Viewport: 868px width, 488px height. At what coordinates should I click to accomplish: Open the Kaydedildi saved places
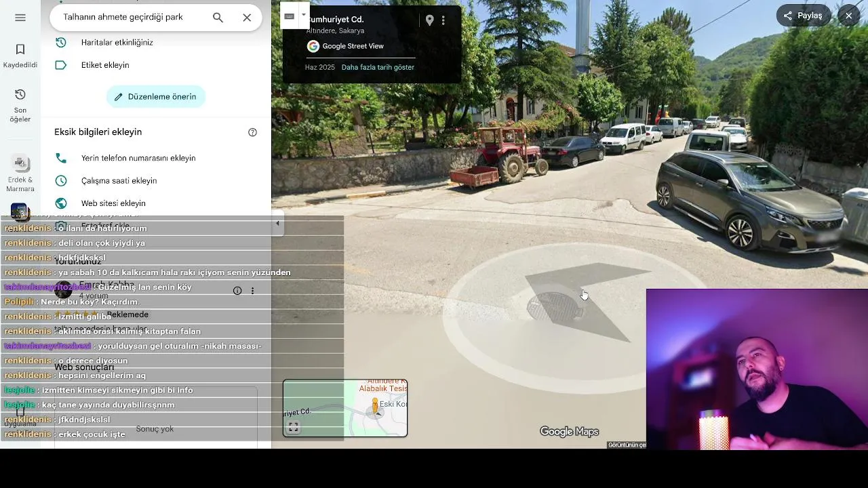(20, 56)
